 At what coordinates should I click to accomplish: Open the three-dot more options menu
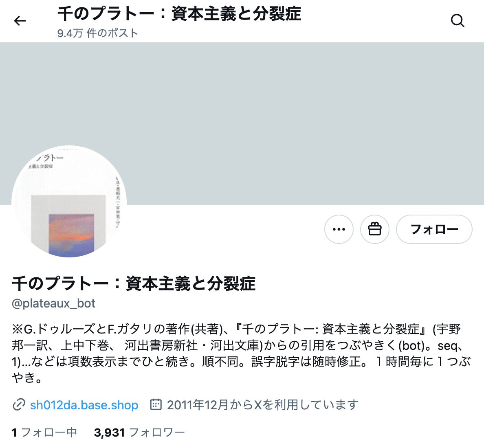pyautogui.click(x=339, y=229)
